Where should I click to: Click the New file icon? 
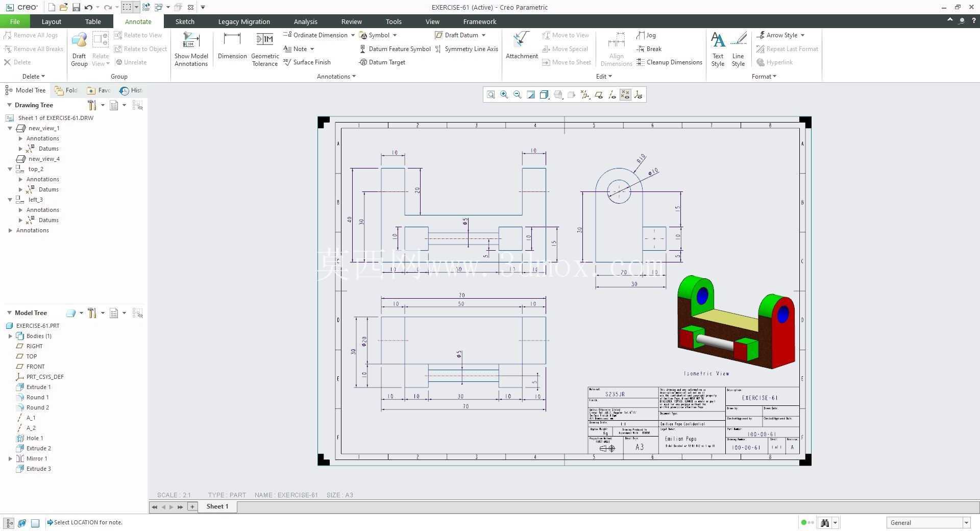[x=52, y=7]
